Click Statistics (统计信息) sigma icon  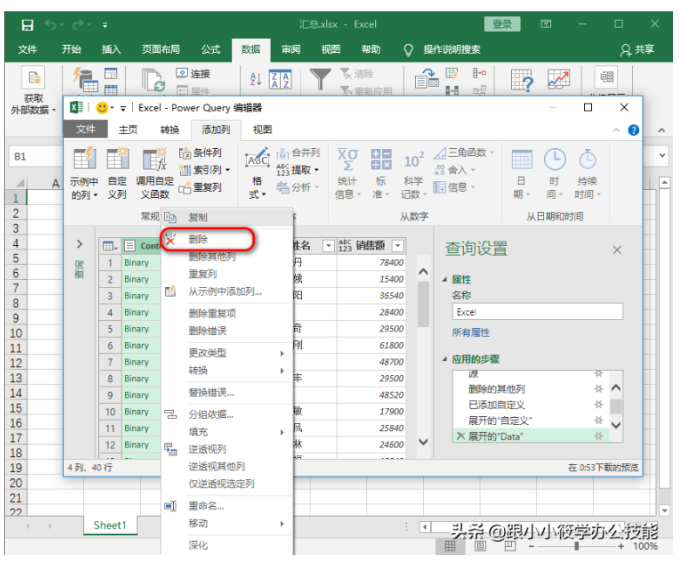pos(348,160)
